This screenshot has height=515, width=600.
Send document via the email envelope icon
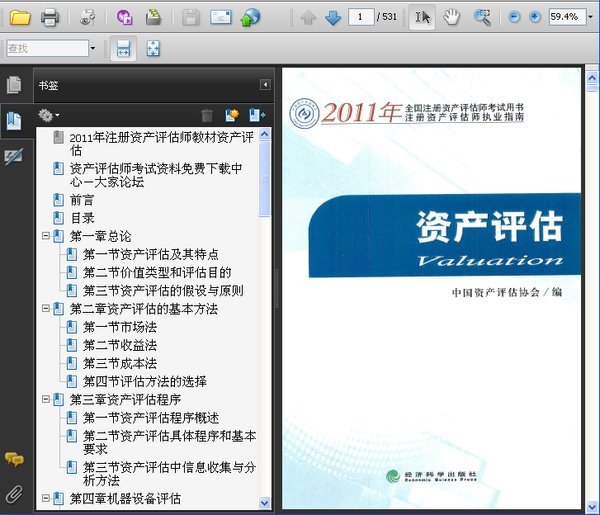click(221, 17)
